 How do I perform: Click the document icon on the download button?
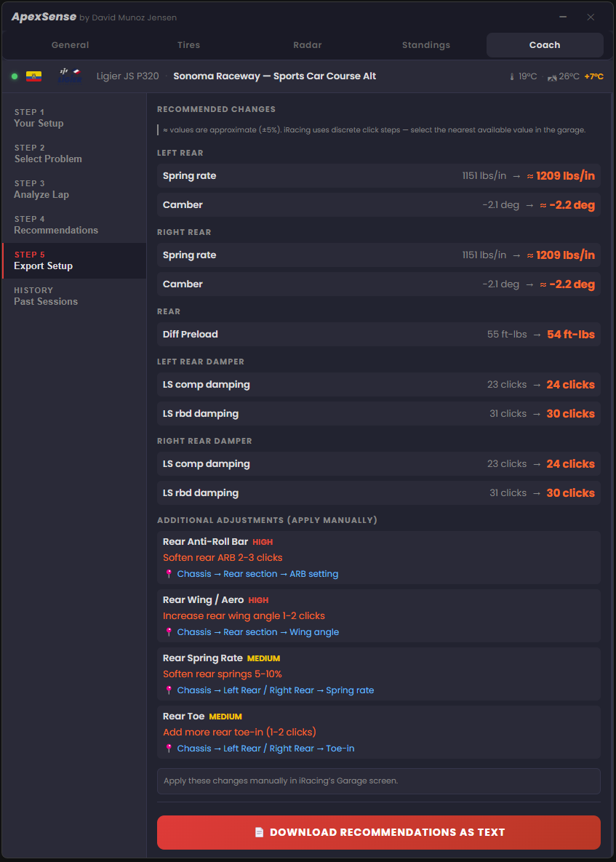point(260,831)
